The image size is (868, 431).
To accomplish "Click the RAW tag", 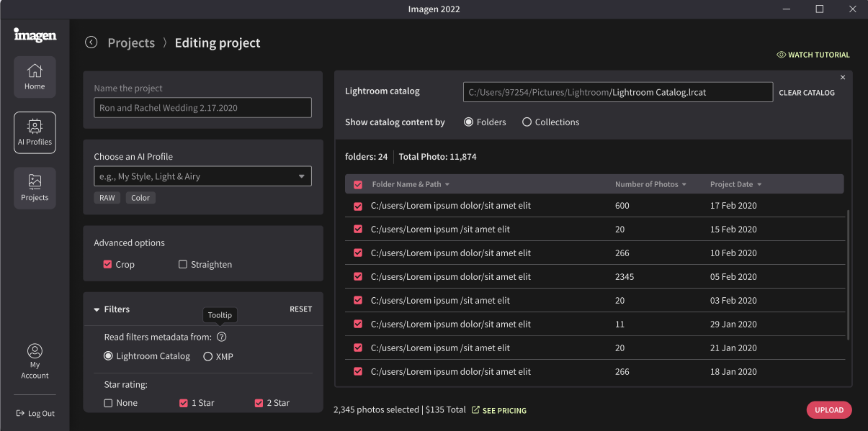I will 107,198.
